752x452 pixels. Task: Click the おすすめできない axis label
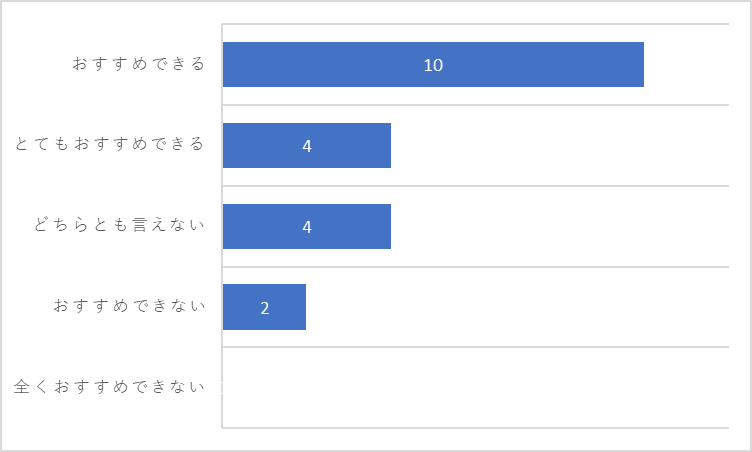(x=129, y=306)
